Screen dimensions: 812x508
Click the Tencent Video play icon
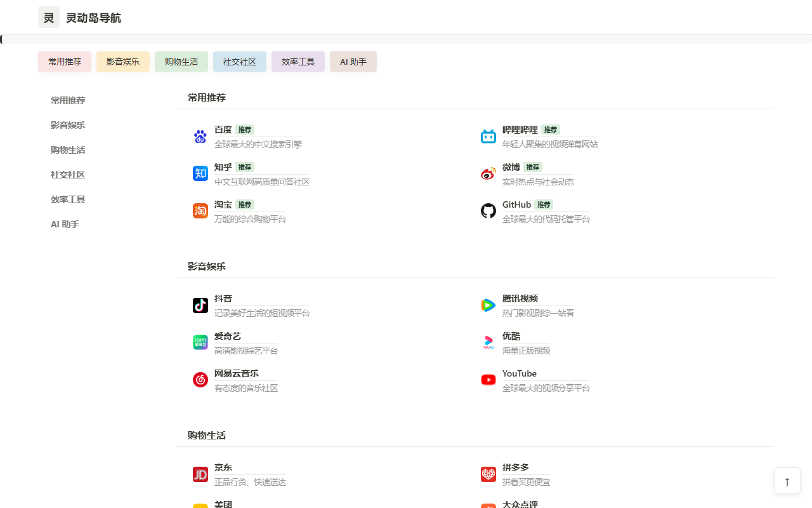[x=488, y=305]
